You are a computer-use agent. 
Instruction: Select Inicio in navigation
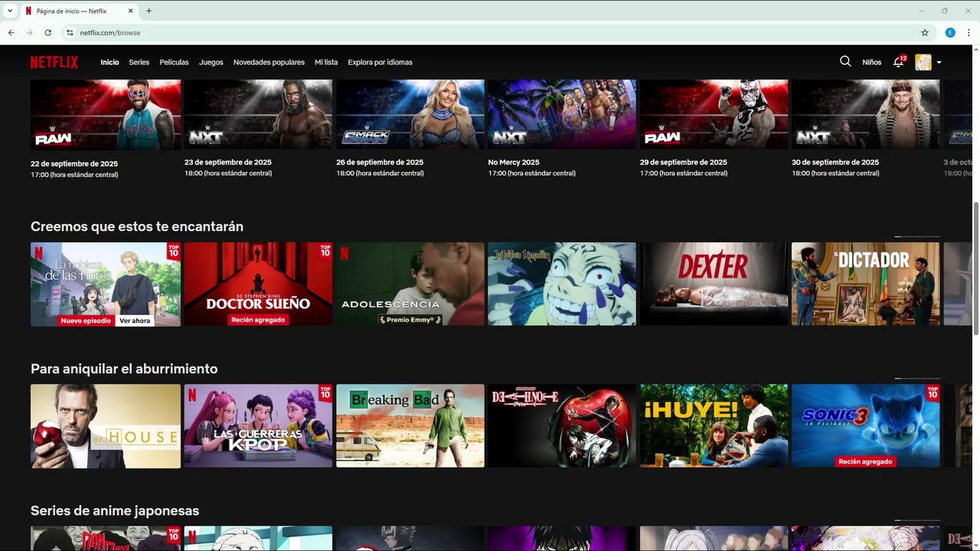click(109, 63)
